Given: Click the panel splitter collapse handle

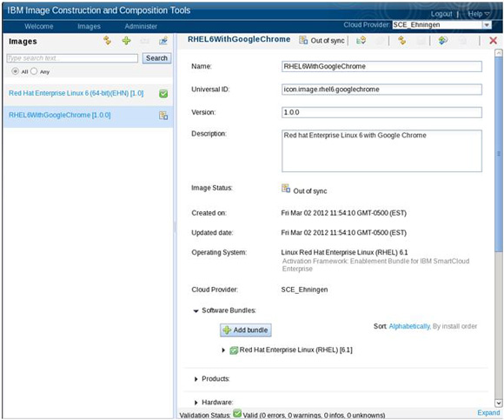Looking at the screenshot, I should [x=175, y=227].
